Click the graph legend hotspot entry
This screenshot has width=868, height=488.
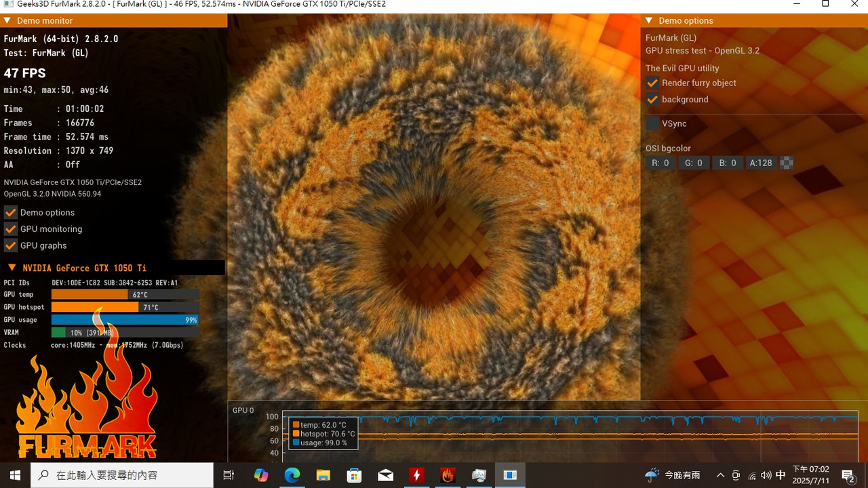[323, 434]
